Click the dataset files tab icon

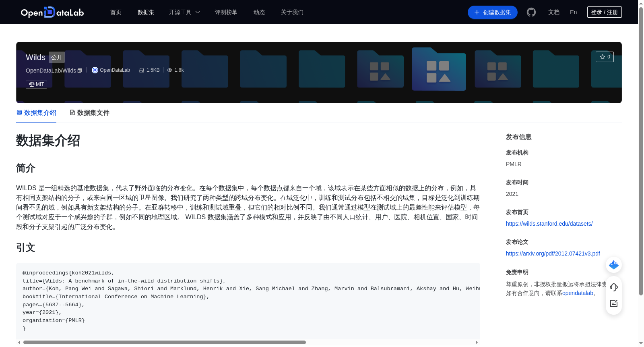pos(72,113)
